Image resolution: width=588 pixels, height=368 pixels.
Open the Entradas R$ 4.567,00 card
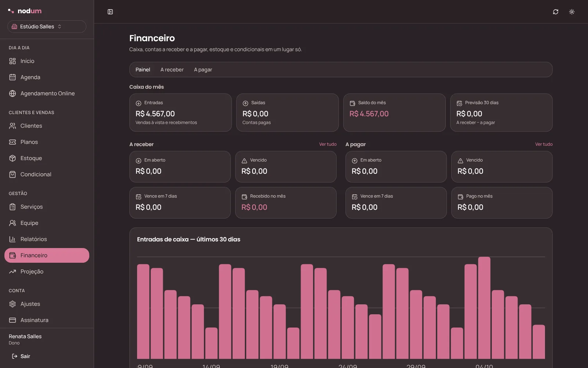[180, 113]
